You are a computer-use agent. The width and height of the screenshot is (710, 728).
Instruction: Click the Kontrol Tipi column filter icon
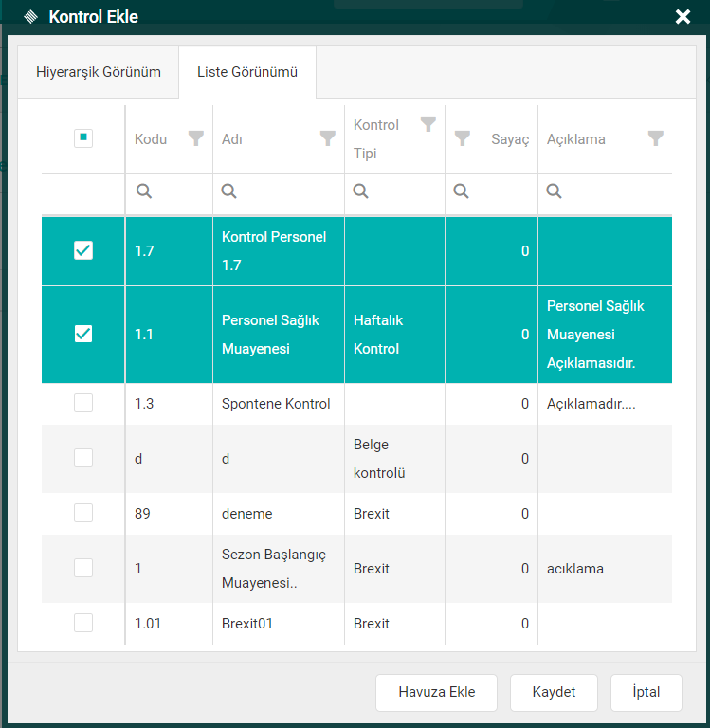[428, 124]
